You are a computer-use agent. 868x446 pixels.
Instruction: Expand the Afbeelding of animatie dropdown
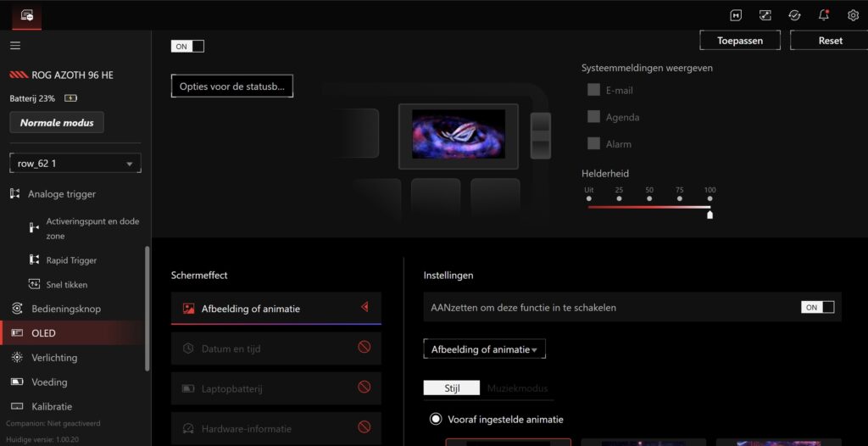pos(484,349)
